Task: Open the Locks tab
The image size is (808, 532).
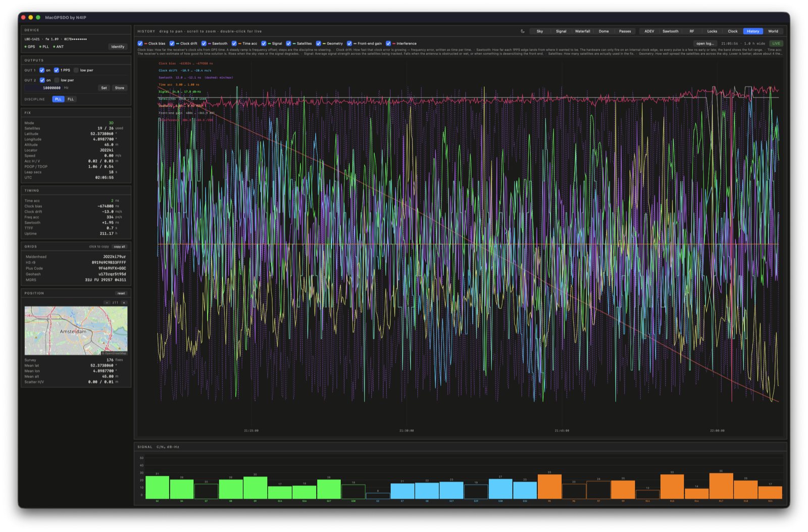Action: (x=712, y=31)
